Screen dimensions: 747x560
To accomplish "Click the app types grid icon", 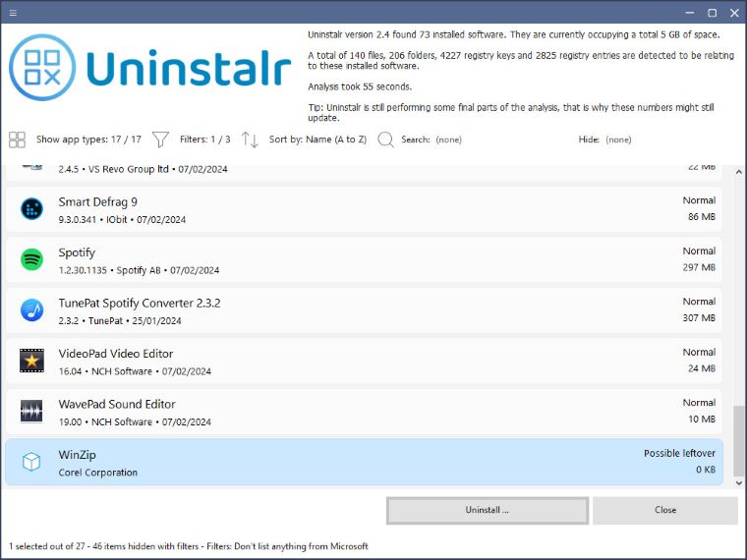I will pyautogui.click(x=17, y=140).
